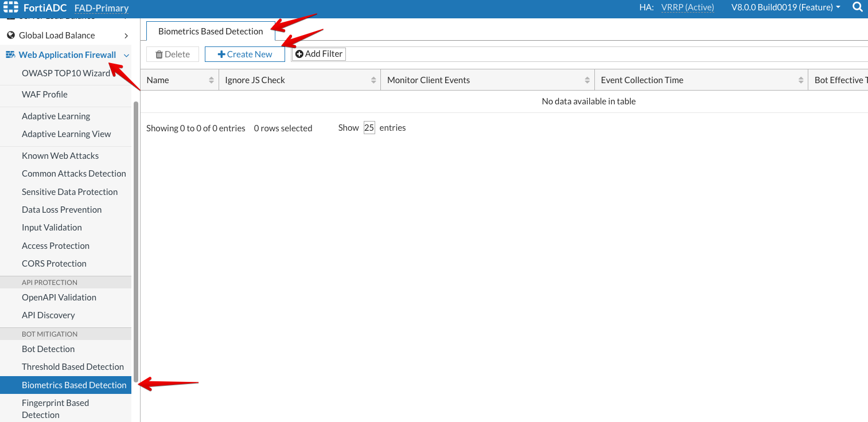
Task: Click the sidebar vertical scrollbar
Action: coord(136,241)
